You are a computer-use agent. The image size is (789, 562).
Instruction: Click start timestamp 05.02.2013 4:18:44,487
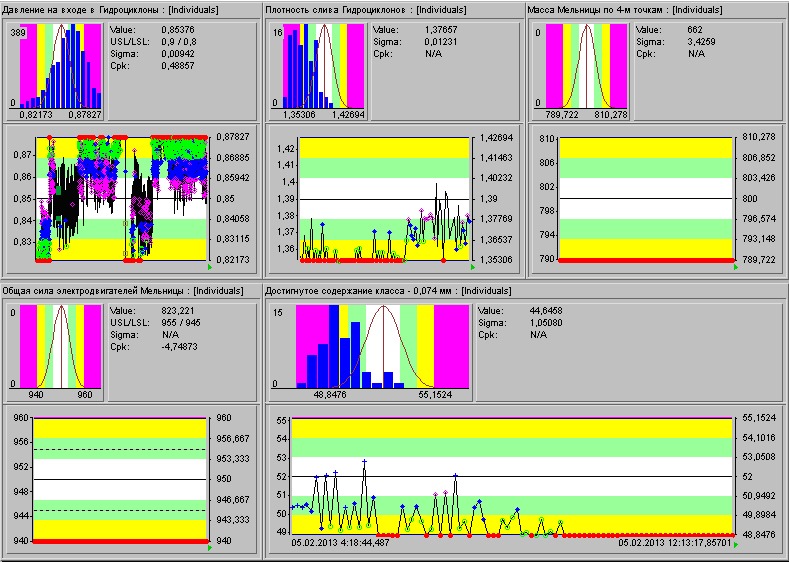342,543
